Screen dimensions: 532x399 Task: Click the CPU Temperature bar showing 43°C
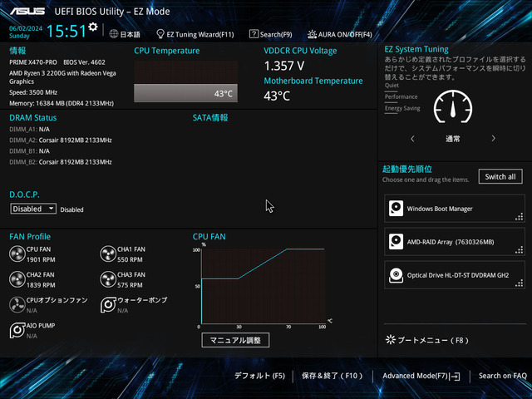[185, 93]
